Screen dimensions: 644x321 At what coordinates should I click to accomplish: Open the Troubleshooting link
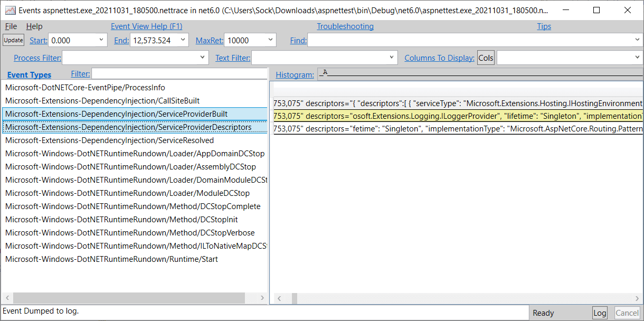(x=345, y=26)
